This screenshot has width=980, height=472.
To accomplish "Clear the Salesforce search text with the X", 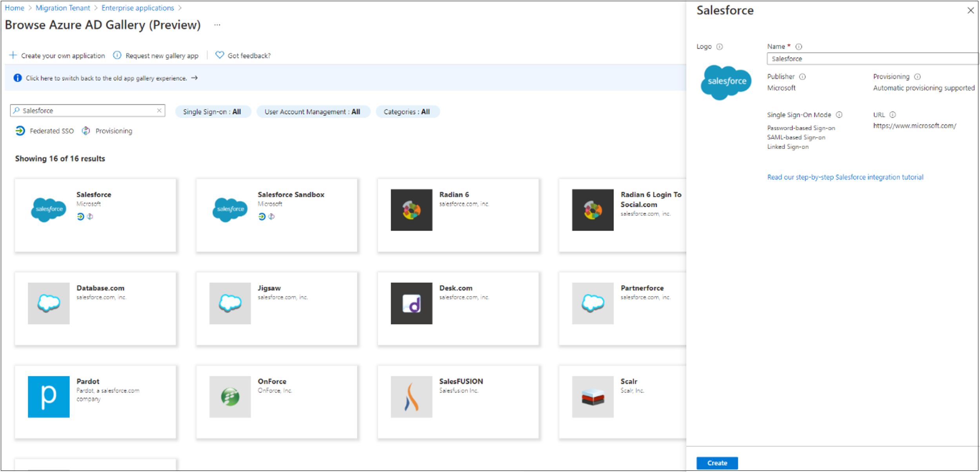I will (x=159, y=110).
